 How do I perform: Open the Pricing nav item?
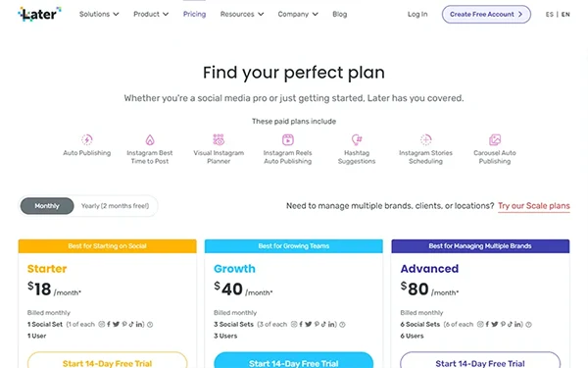[x=194, y=14]
